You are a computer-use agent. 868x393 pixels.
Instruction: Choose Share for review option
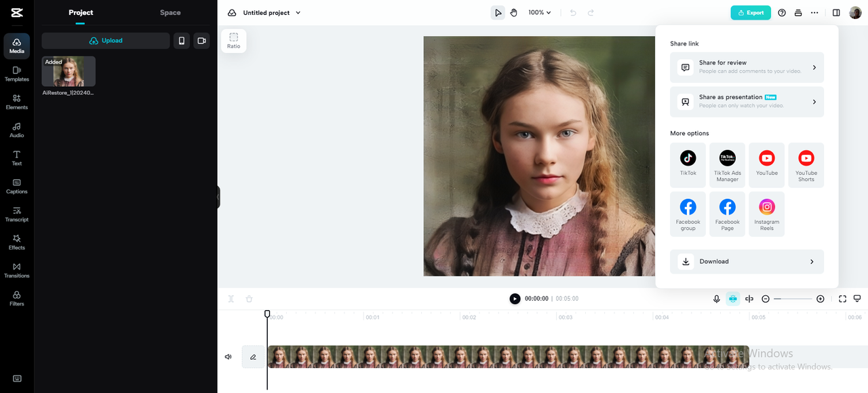click(747, 67)
